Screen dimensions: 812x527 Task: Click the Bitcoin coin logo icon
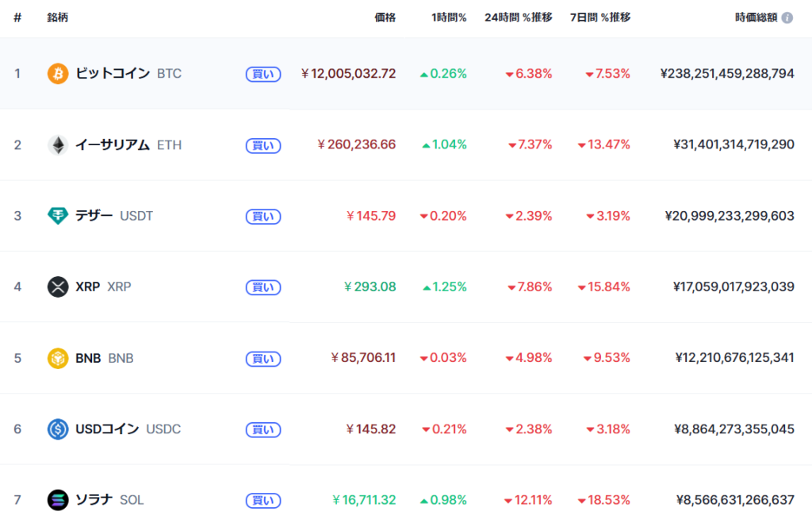click(x=58, y=74)
